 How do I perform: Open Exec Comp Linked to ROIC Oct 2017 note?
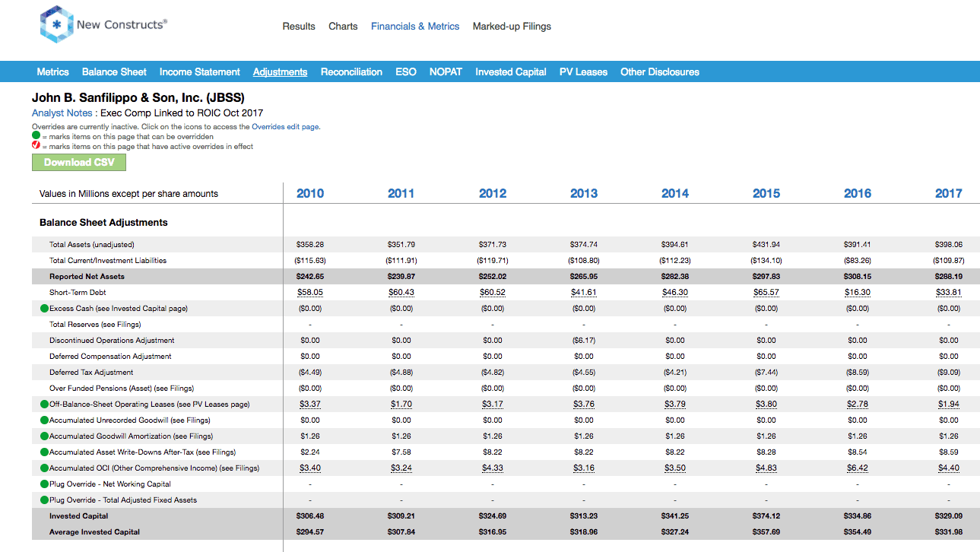(182, 113)
